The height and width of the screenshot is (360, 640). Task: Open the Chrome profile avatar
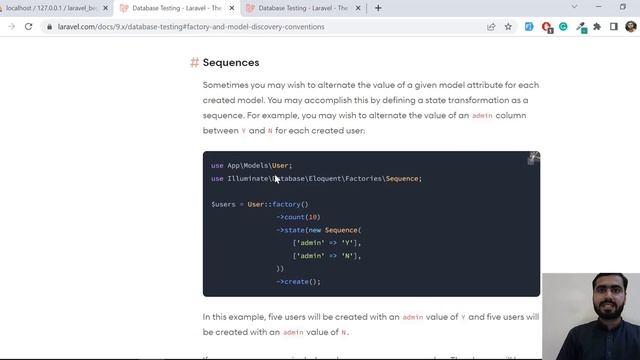pyautogui.click(x=631, y=27)
